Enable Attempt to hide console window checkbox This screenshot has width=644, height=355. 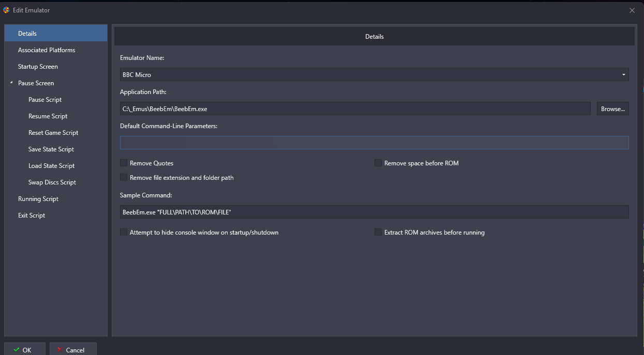124,232
